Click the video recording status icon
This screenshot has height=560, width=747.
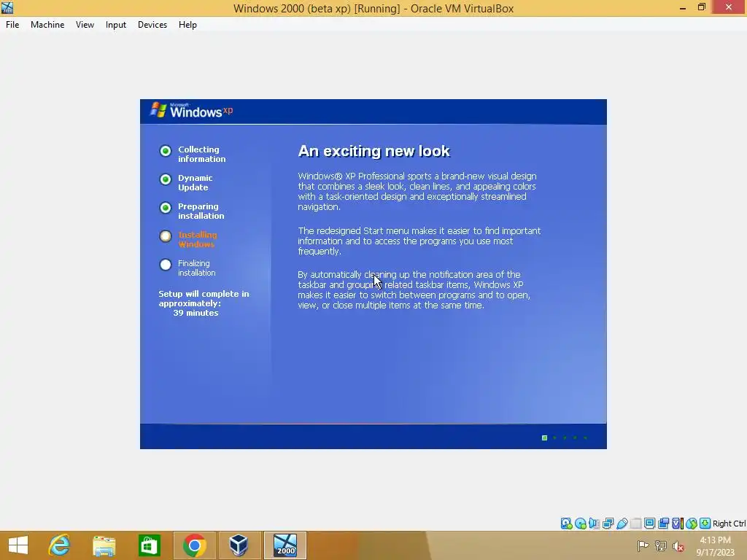click(663, 524)
